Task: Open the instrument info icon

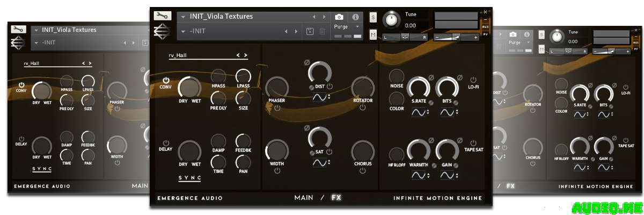Action: (x=355, y=17)
